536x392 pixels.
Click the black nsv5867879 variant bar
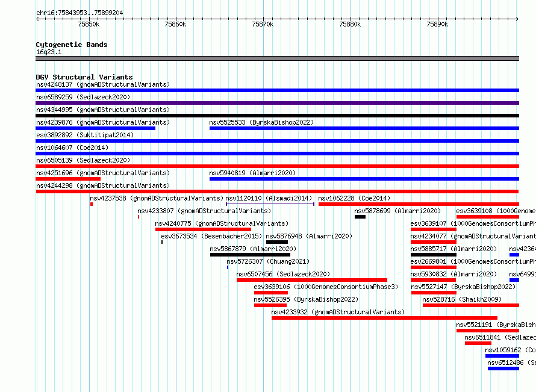[x=250, y=255]
